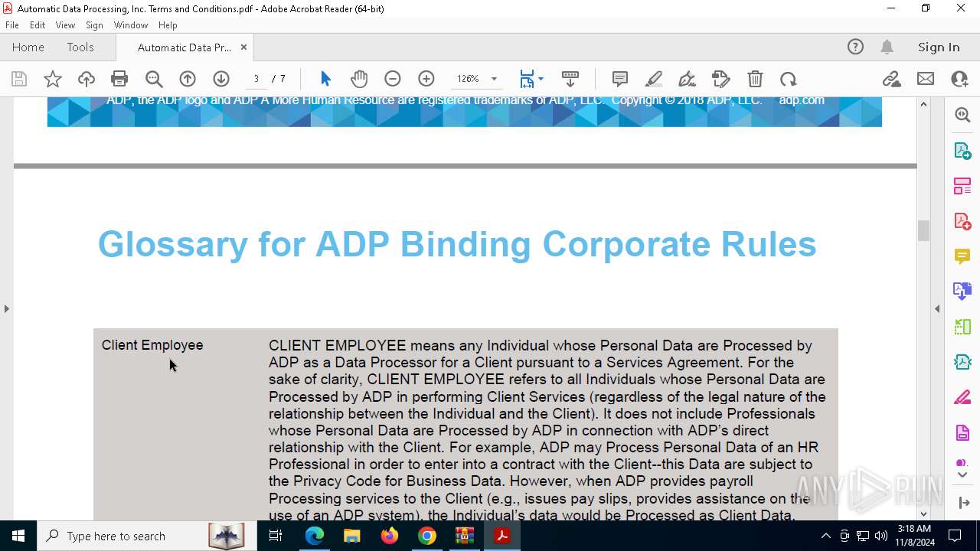Go to next page arrow
This screenshot has width=980, height=551.
[x=221, y=79]
